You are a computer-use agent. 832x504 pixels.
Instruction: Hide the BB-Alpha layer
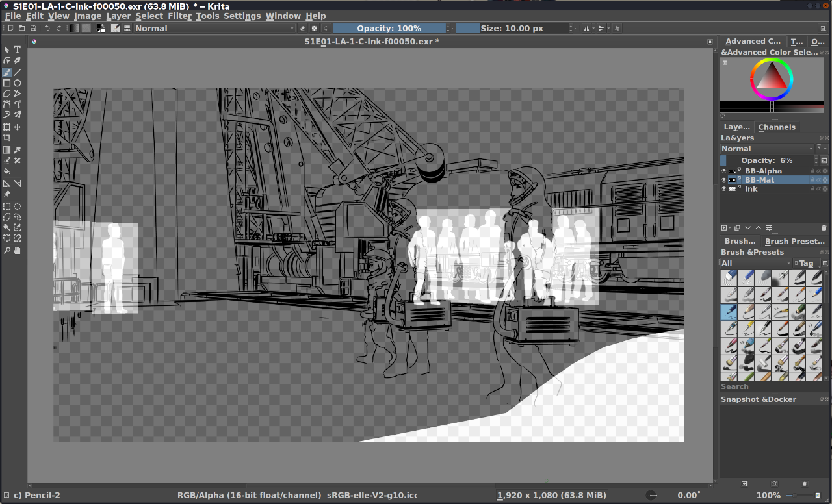point(724,171)
